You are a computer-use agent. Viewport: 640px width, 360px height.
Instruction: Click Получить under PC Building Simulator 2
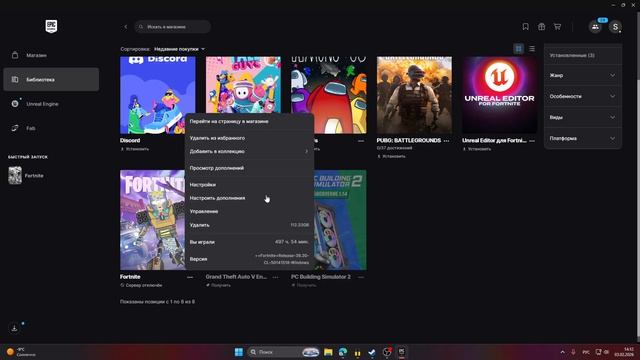tap(304, 285)
